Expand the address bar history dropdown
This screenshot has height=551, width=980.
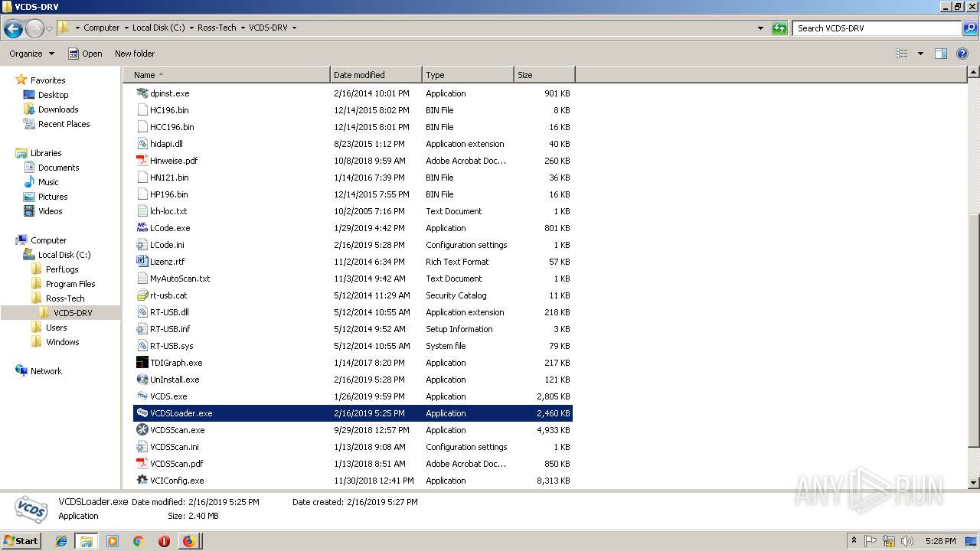tap(760, 28)
